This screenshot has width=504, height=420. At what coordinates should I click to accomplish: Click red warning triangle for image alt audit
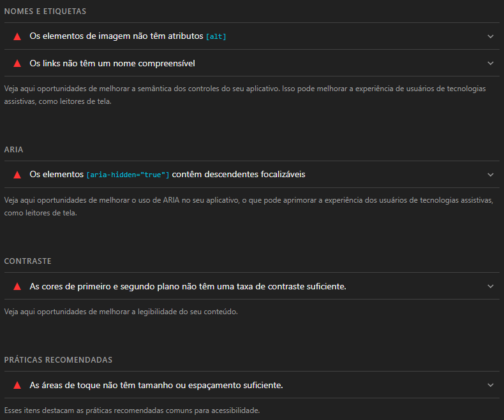(x=17, y=36)
